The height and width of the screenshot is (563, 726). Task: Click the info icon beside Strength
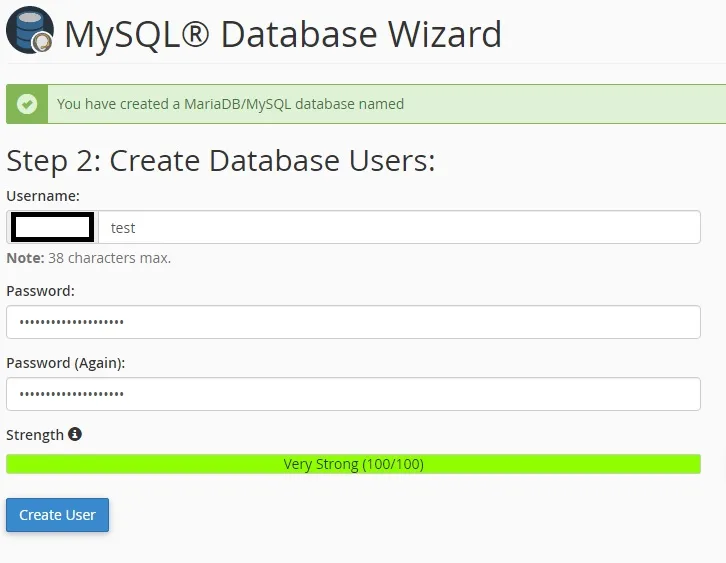pyautogui.click(x=75, y=435)
